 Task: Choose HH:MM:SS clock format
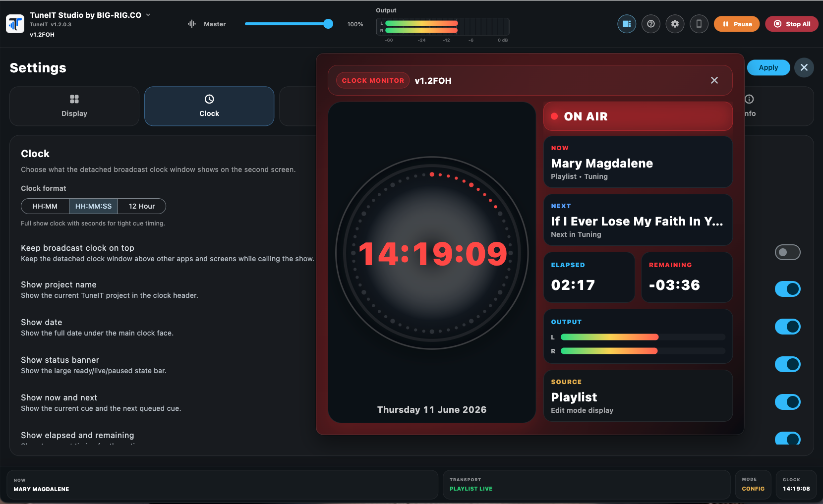[x=93, y=206]
